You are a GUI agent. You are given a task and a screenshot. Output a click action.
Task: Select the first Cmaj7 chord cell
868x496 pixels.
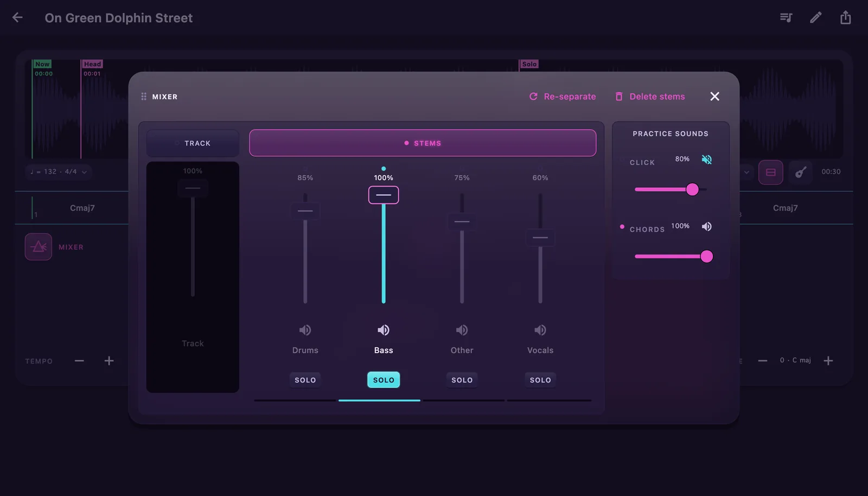point(82,208)
